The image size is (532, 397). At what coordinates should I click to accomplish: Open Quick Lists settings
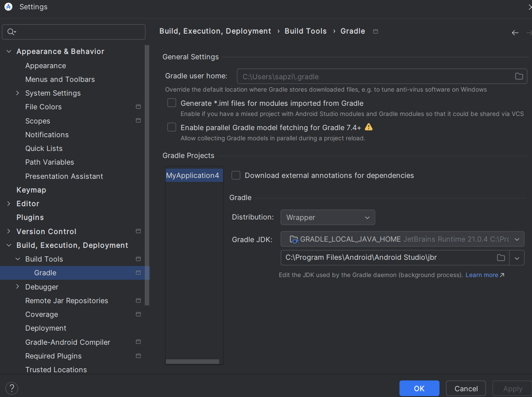(x=44, y=148)
